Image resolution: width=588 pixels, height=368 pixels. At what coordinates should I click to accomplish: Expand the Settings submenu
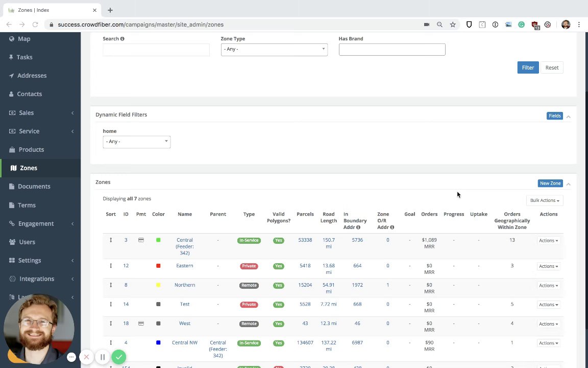point(40,260)
